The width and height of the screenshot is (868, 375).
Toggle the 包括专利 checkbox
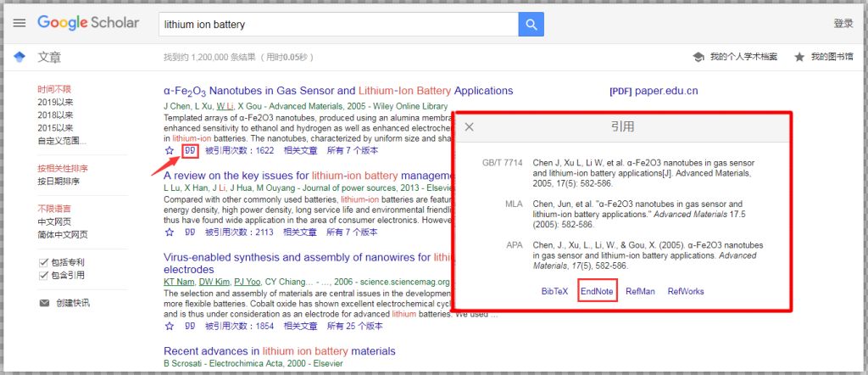click(44, 262)
